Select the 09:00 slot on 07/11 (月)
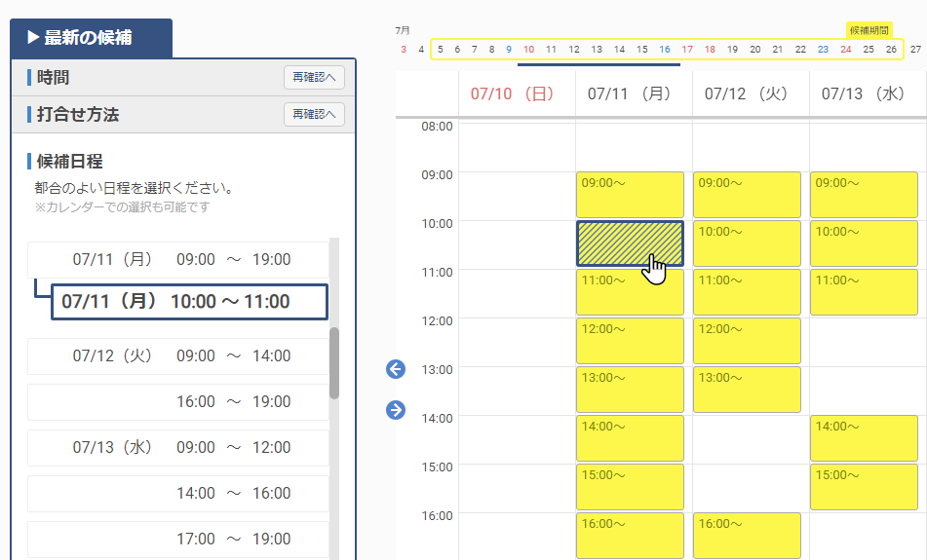 pyautogui.click(x=630, y=195)
